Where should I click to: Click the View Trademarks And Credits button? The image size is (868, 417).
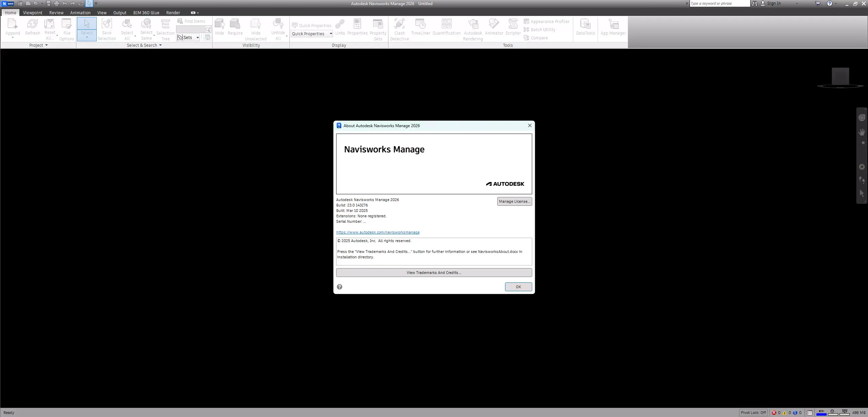point(433,272)
